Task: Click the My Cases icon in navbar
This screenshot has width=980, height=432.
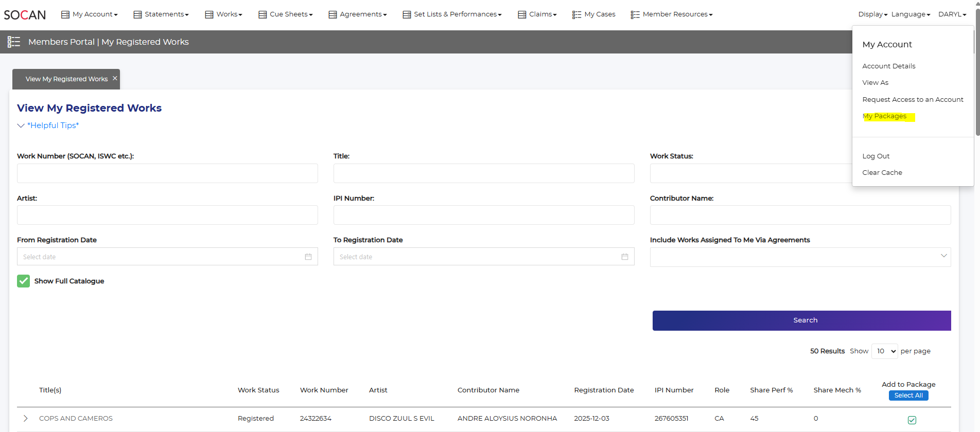Action: coord(576,15)
